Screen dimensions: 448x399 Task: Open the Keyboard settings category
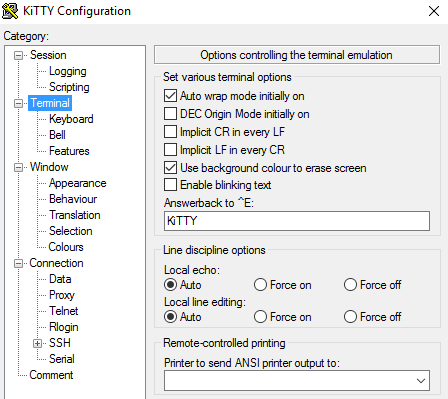[x=71, y=119]
